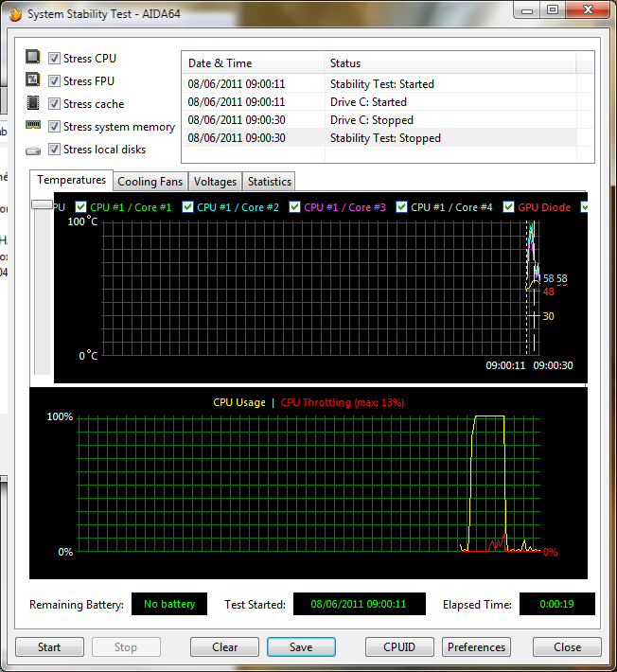The image size is (617, 672).
Task: Toggle CPU #1 / Core #4 graph checkbox
Action: [x=401, y=207]
